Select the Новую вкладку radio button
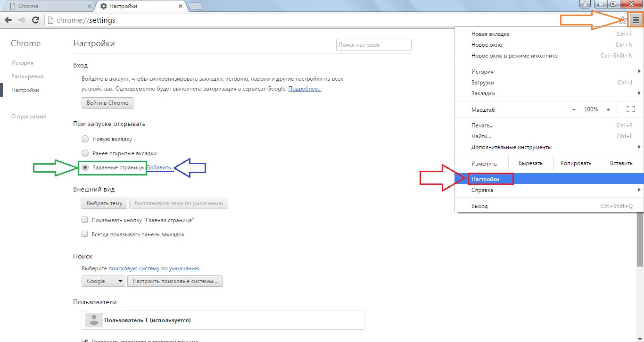The image size is (644, 342). tap(85, 139)
